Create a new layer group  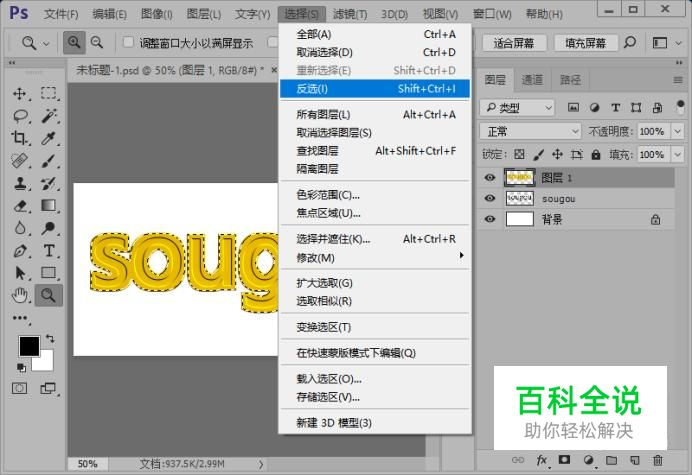coord(611,460)
